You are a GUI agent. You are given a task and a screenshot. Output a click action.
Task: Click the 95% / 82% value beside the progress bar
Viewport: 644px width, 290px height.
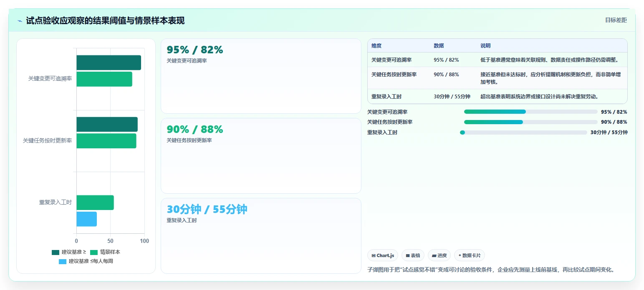tap(614, 112)
